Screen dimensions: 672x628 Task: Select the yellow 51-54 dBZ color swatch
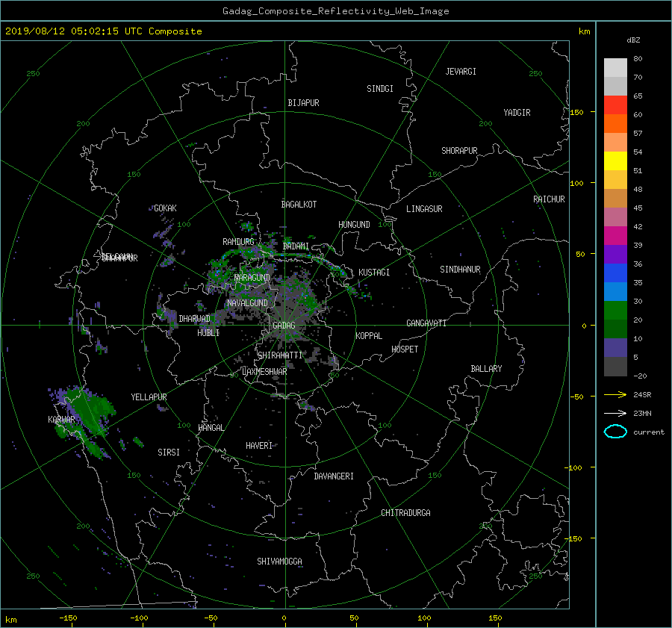[615, 161]
